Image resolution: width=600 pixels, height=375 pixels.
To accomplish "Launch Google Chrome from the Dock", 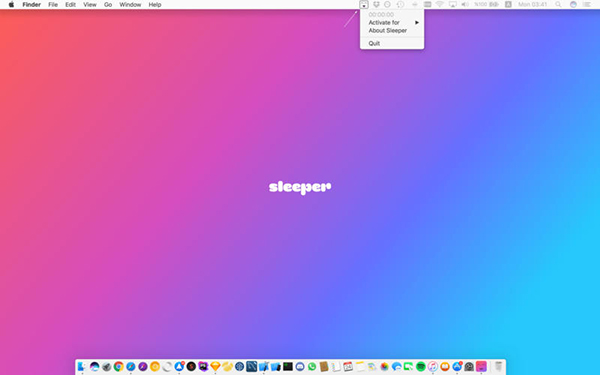I will [119, 367].
